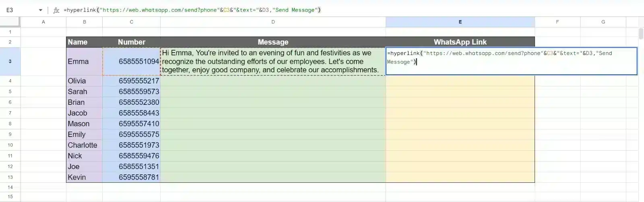Click the Number header cell
Viewport: 644px width, 202px height.
[x=132, y=42]
